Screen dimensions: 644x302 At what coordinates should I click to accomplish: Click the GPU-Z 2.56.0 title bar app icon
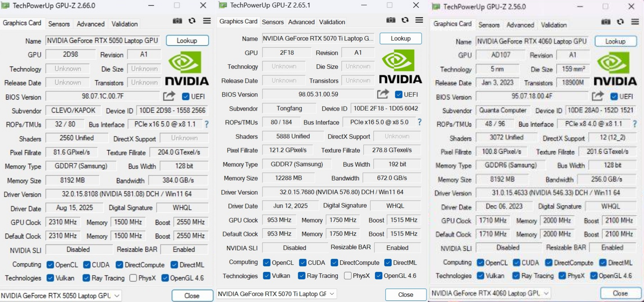[x=436, y=7]
